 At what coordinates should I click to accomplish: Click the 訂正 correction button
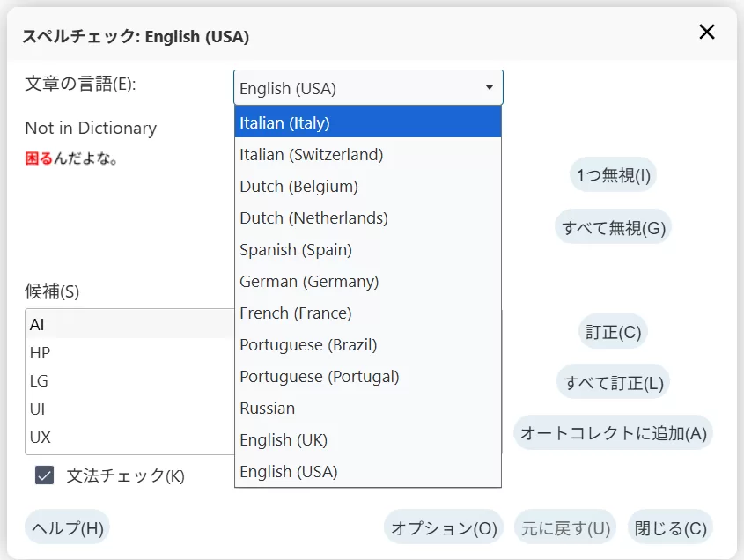pyautogui.click(x=612, y=331)
